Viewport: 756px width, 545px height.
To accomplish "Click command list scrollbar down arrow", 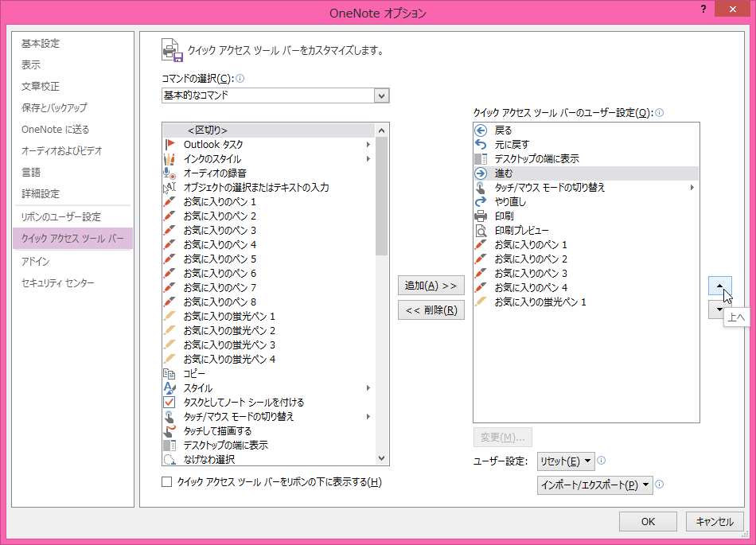I will (381, 458).
